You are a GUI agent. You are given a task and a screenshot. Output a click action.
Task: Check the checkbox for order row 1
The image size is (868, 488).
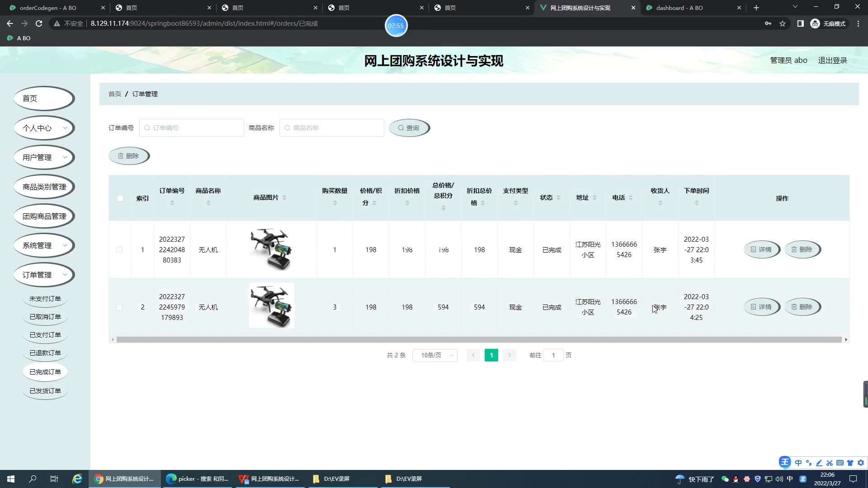coord(119,250)
